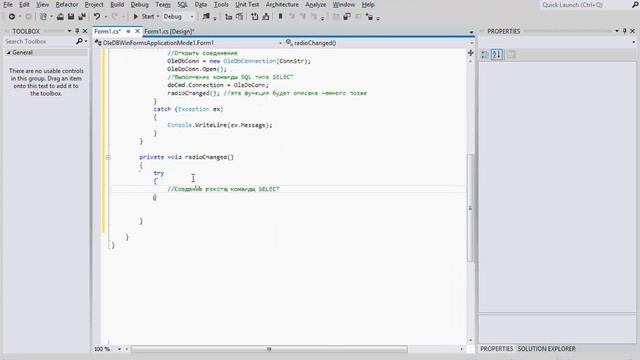The height and width of the screenshot is (360, 640).
Task: Close the Form1.cs* tab
Action: [138, 31]
